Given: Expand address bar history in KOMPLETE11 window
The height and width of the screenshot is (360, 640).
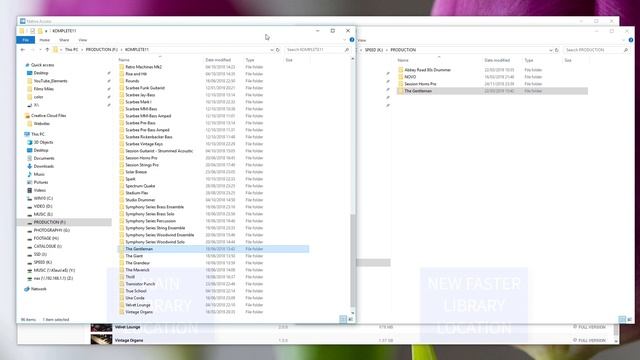Looking at the screenshot, I should (x=271, y=50).
